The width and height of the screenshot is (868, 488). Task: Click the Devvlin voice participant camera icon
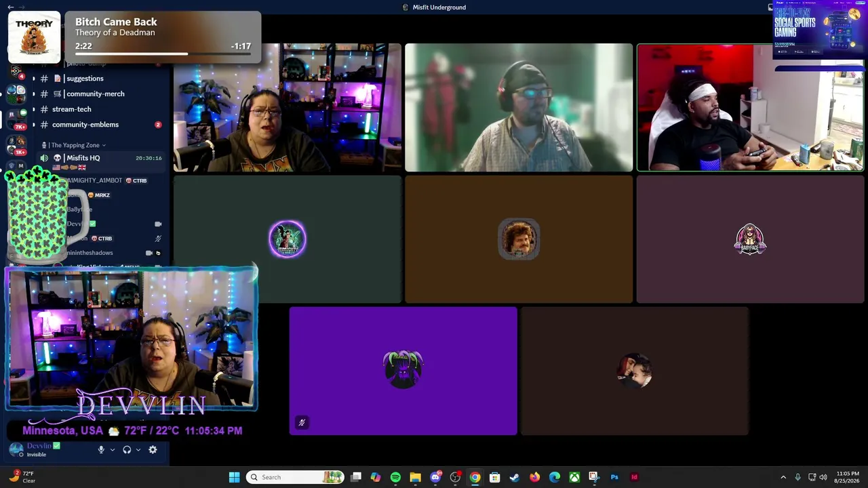point(158,224)
